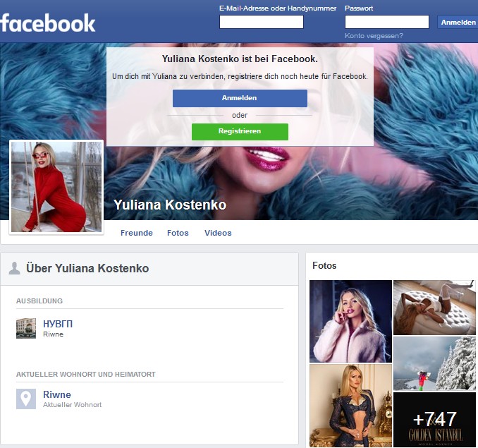The height and width of the screenshot is (448, 478).
Task: Click the AKTUELLER WOHNORT UND HEIMATORT label
Action: point(86,374)
